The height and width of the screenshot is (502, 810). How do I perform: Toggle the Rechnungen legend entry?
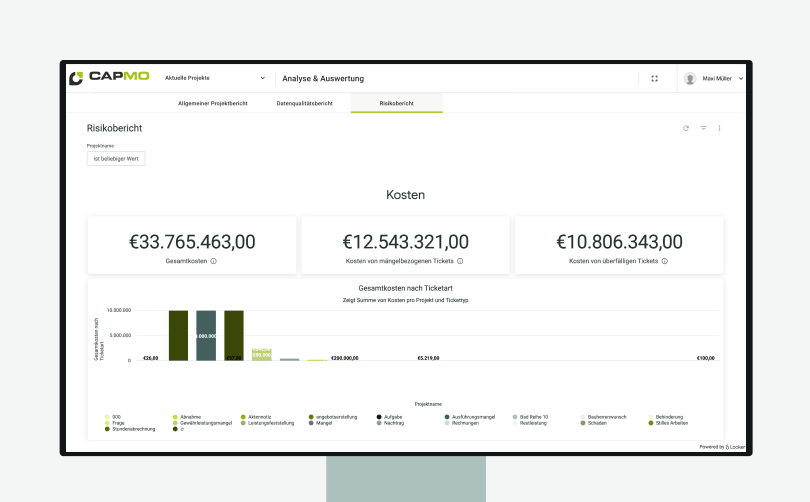click(x=462, y=423)
